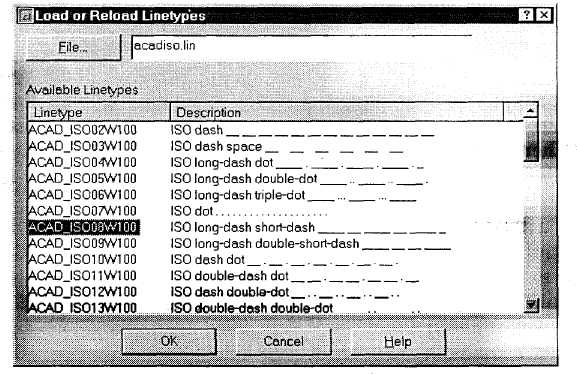Confirm with the OK button
Image resolution: width=577 pixels, height=374 pixels.
click(x=169, y=341)
